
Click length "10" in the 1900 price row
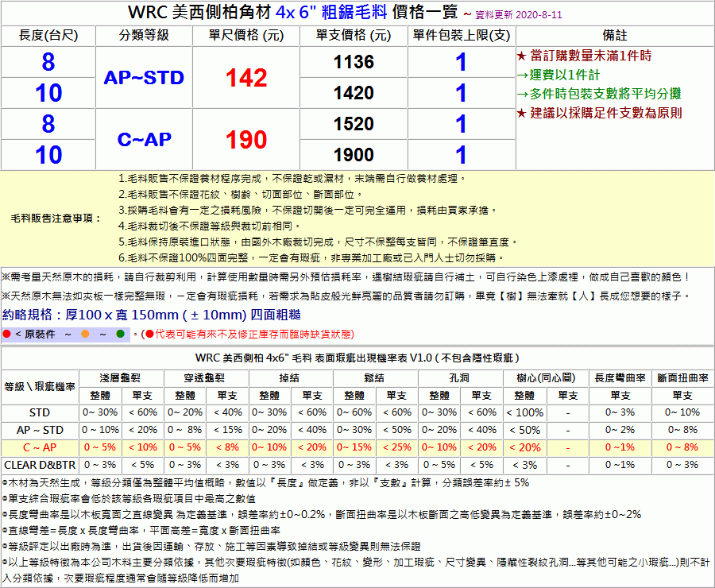[x=48, y=155]
